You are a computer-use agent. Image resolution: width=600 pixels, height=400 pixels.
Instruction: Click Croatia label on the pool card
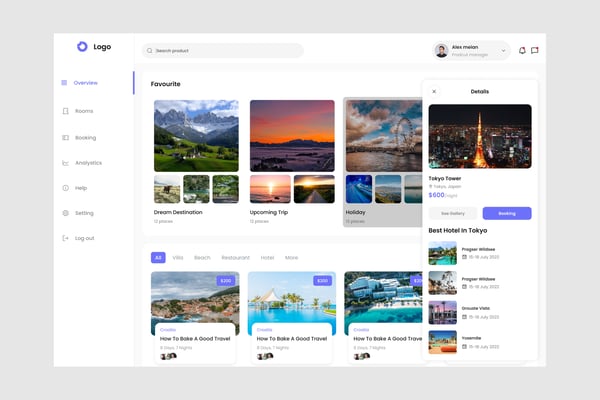264,330
